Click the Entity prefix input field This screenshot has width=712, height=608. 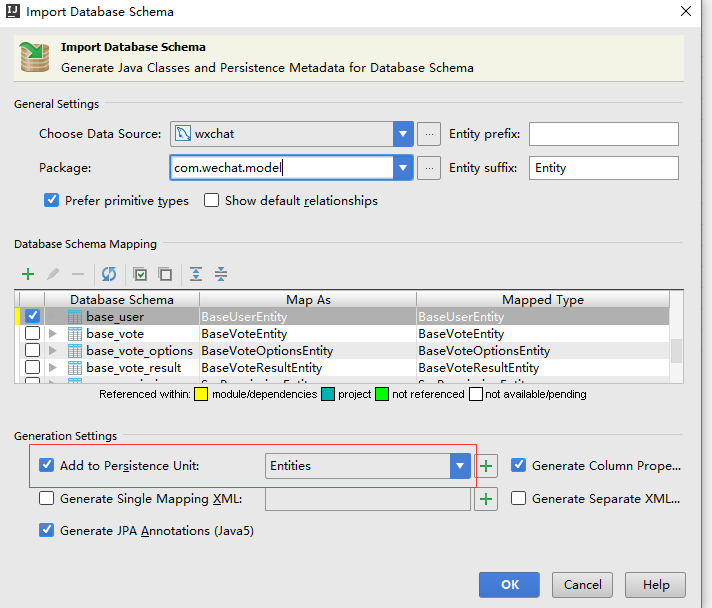click(603, 134)
